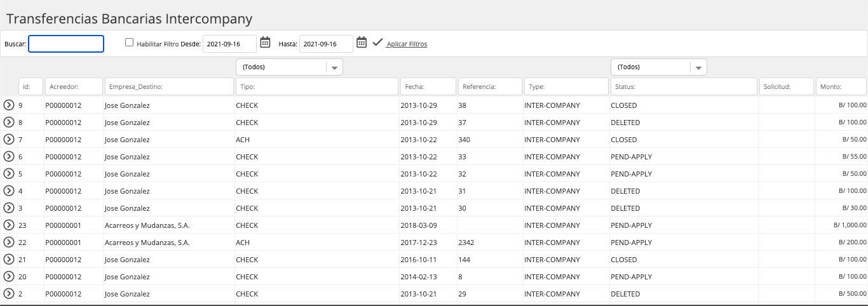
Task: Click 'CLOSED' status in row 21
Action: tap(623, 260)
